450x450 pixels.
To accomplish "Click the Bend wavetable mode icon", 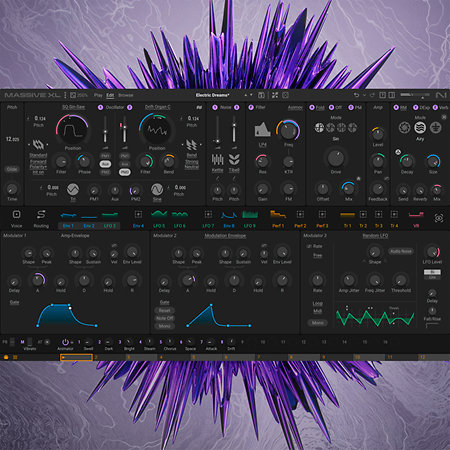I will click(191, 145).
